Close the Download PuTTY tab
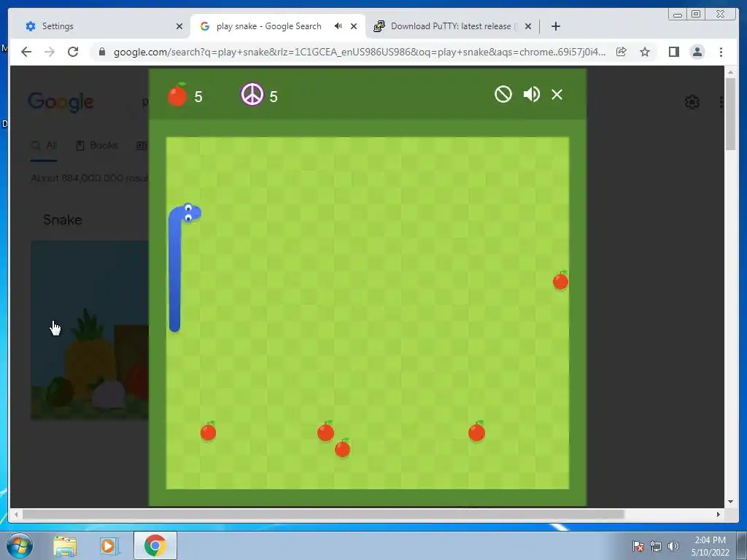This screenshot has width=747, height=560. (x=528, y=26)
